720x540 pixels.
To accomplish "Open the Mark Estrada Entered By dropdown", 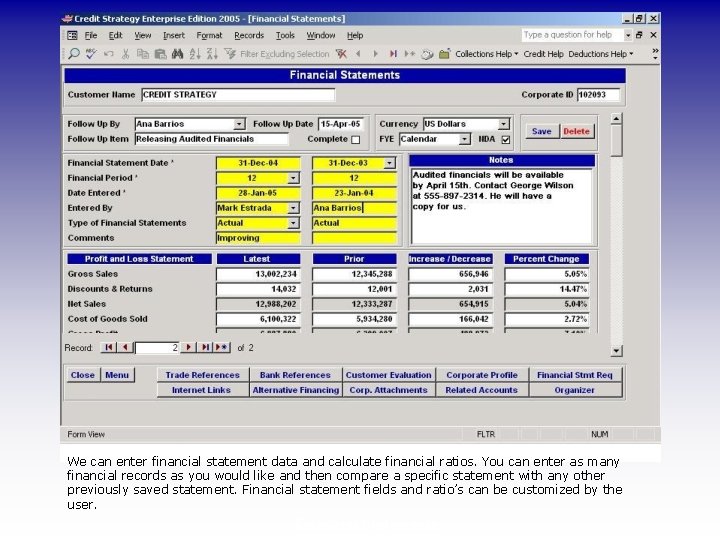I will [293, 208].
